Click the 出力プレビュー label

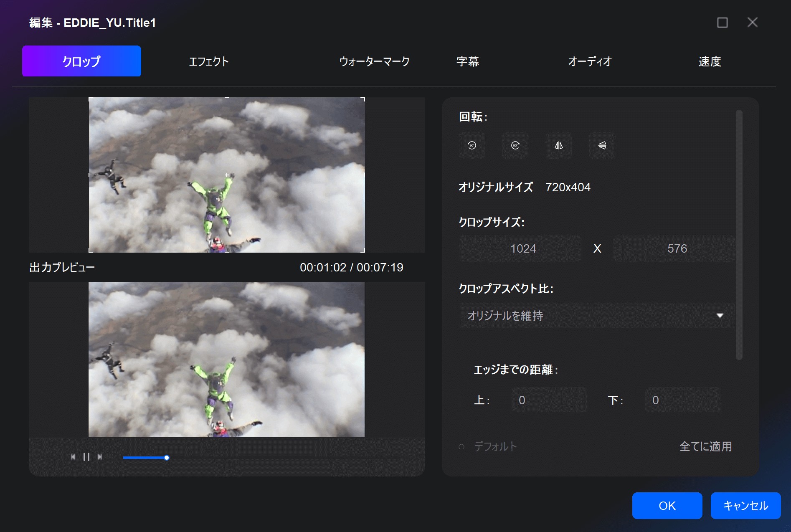[x=62, y=267]
